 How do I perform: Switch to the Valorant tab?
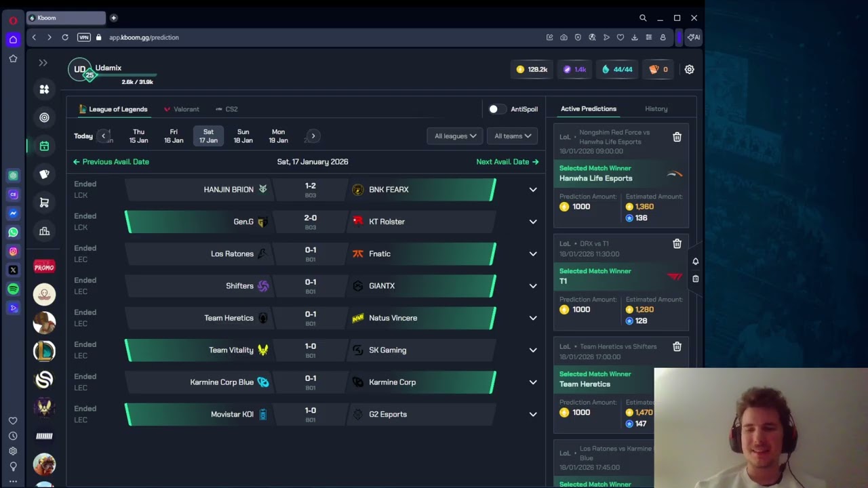181,109
